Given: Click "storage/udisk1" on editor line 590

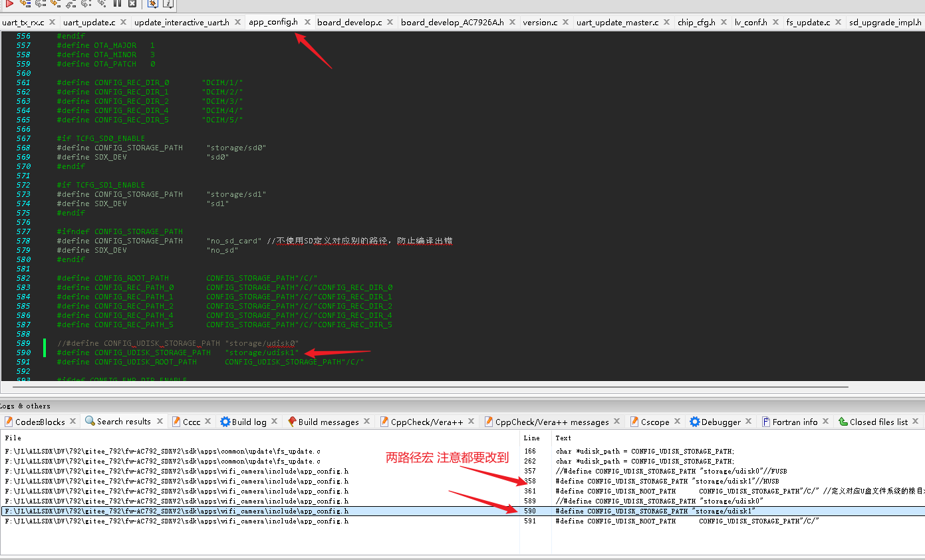Looking at the screenshot, I should click(262, 352).
